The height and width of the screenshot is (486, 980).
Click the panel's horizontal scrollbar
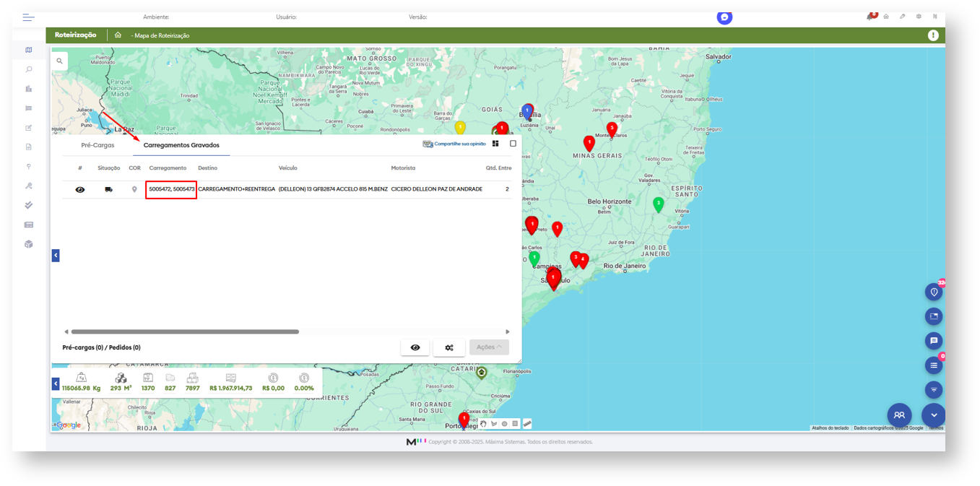click(185, 332)
